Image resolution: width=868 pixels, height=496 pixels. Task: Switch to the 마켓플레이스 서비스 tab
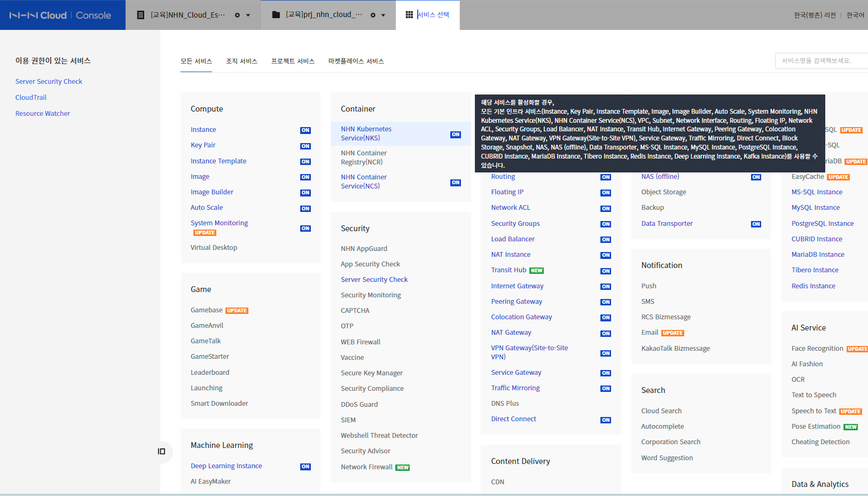[x=356, y=61]
